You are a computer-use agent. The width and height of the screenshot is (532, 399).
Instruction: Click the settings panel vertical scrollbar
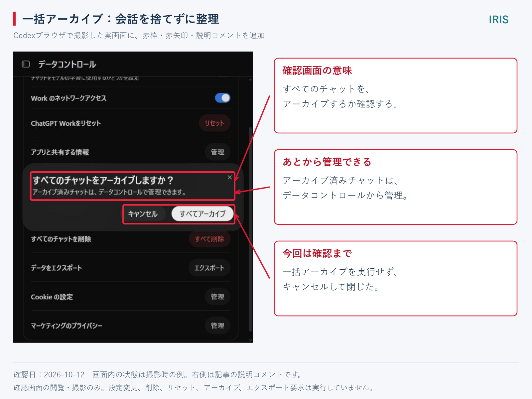[x=250, y=229]
